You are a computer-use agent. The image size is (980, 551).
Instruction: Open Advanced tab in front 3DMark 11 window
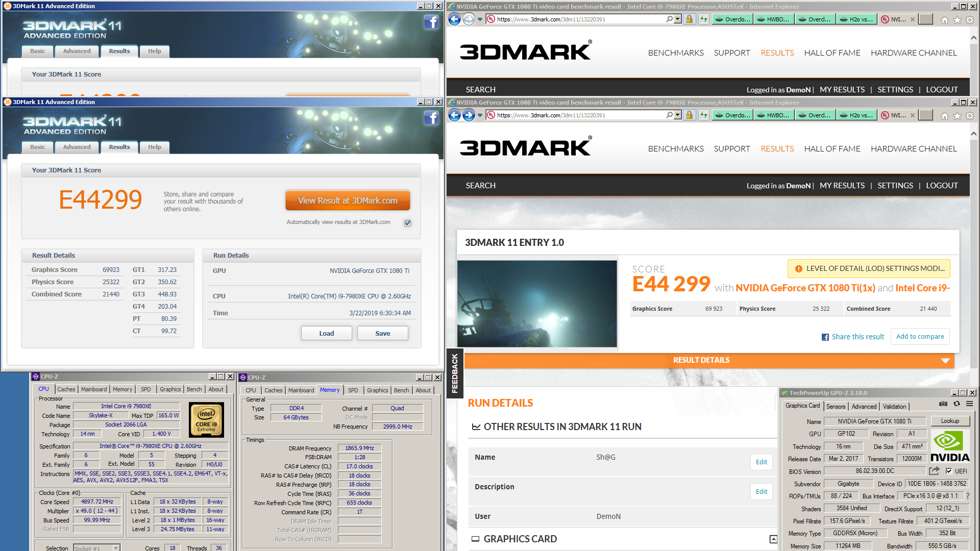tap(77, 147)
